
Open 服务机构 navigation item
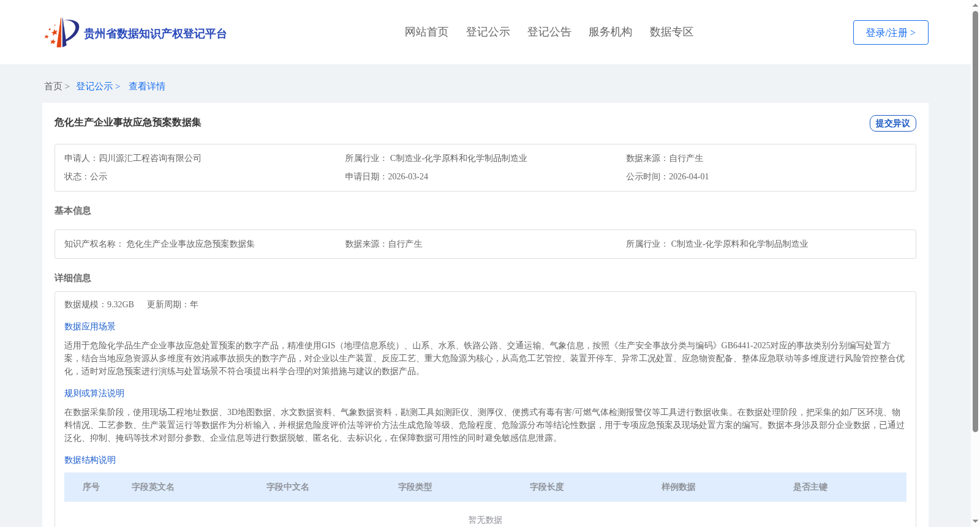[x=610, y=32]
